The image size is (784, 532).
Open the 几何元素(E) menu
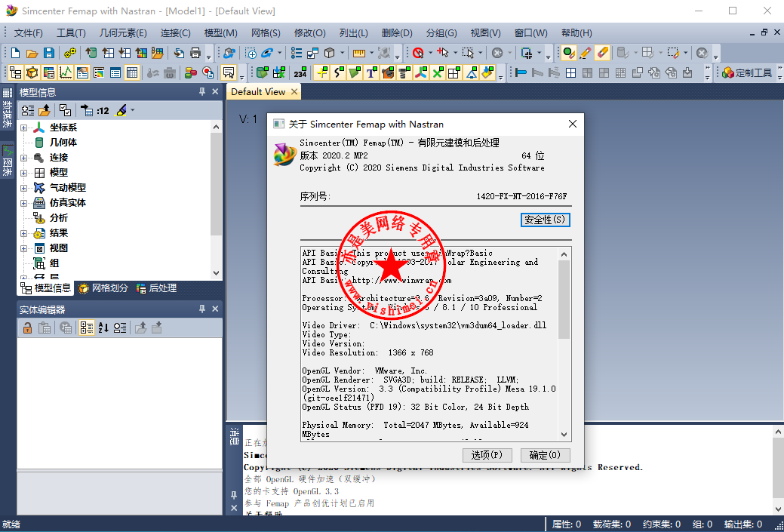[123, 33]
